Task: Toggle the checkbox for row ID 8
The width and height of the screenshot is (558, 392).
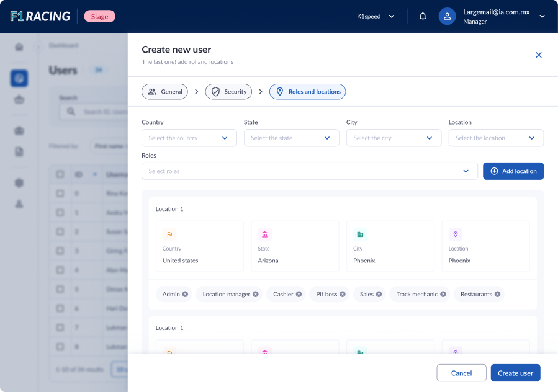Action: 60,347
